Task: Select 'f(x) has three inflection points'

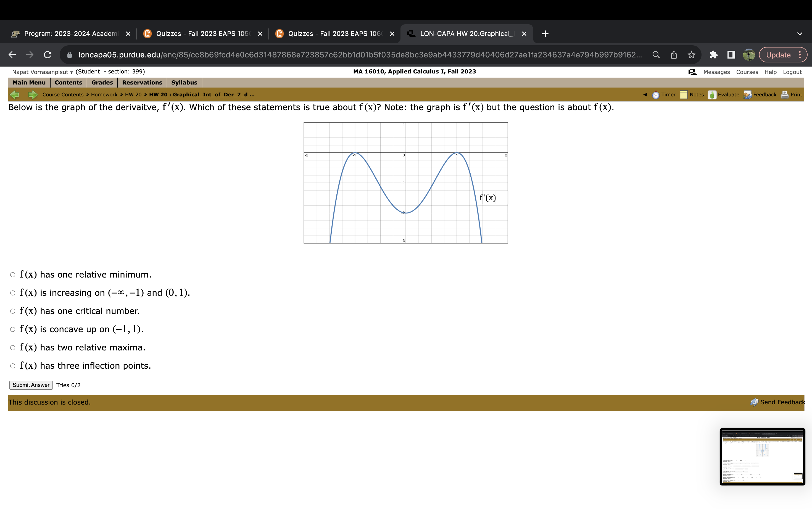Action: pos(13,365)
